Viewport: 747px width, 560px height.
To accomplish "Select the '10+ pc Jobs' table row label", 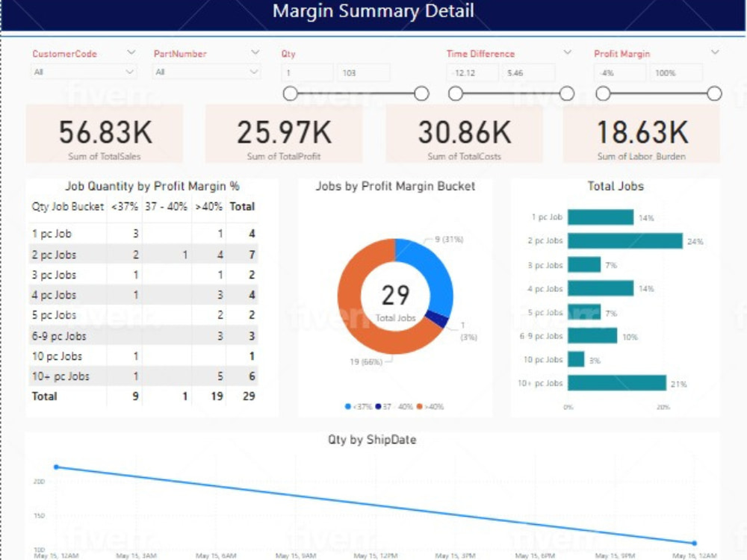I will click(x=61, y=376).
